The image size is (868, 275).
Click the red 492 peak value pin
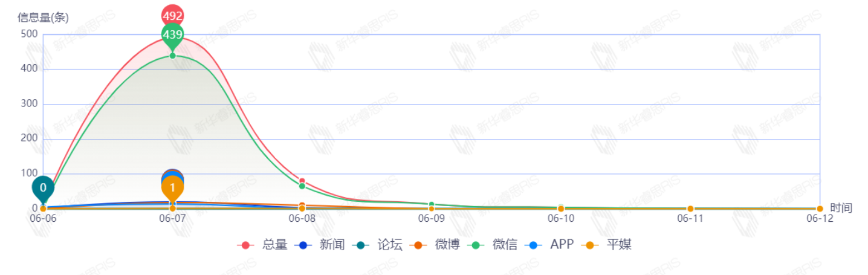(172, 15)
